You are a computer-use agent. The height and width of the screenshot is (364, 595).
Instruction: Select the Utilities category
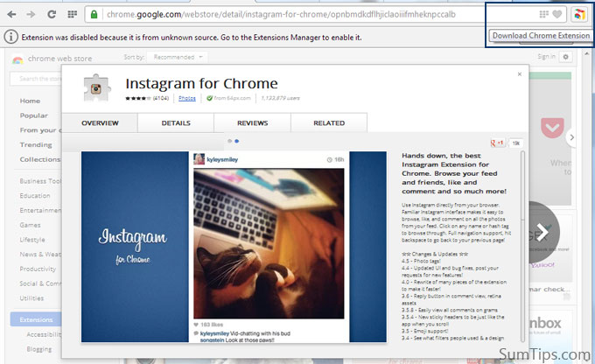pyautogui.click(x=31, y=298)
